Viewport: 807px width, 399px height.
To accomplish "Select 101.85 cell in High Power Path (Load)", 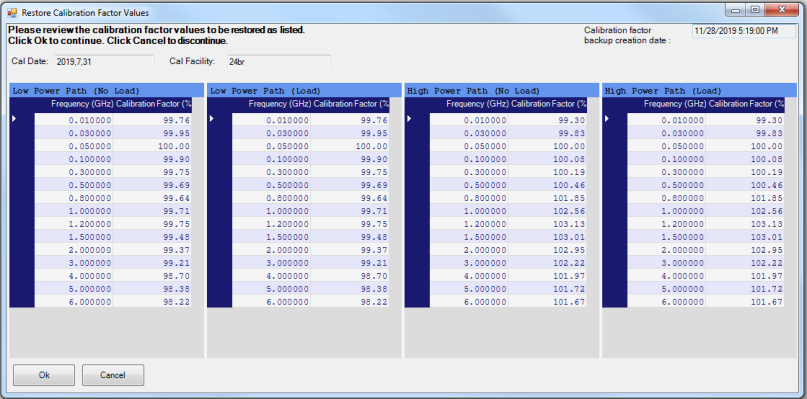I will coord(745,198).
